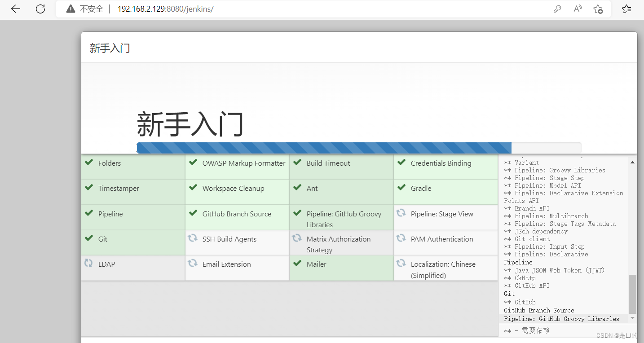Click the install log scrollbar down arrow
This screenshot has height=343, width=644.
(x=632, y=318)
